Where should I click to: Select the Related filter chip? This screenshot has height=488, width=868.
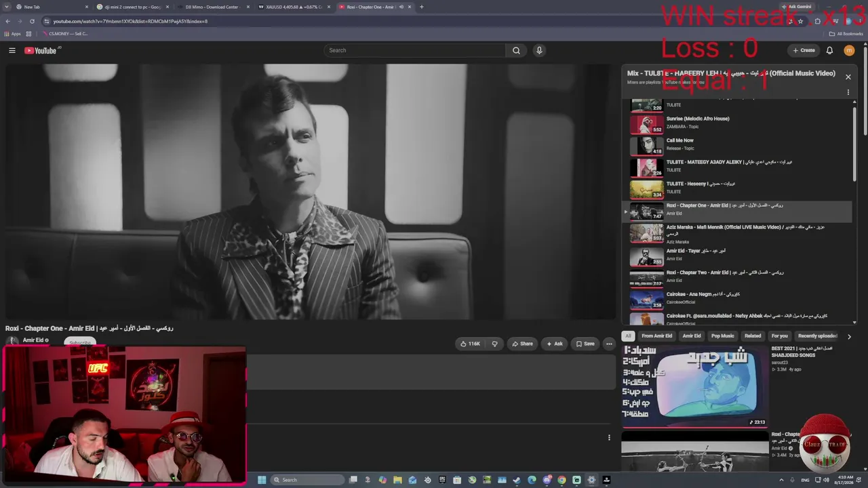(753, 335)
